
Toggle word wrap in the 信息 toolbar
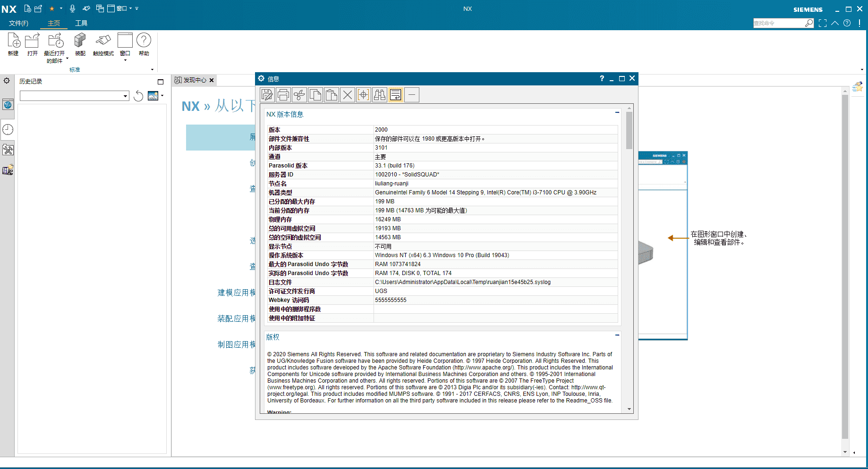(396, 95)
